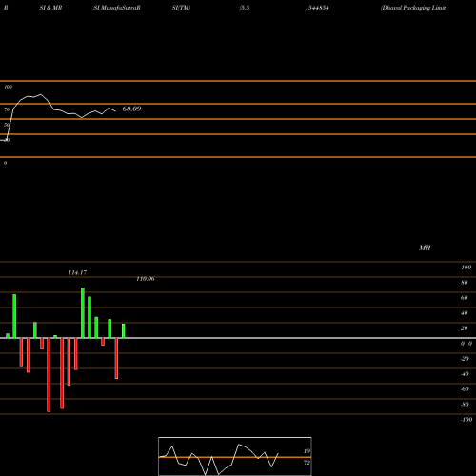Click the -100 label on the MR right axis
Viewport: 476px width, 476px height.
click(x=466, y=420)
